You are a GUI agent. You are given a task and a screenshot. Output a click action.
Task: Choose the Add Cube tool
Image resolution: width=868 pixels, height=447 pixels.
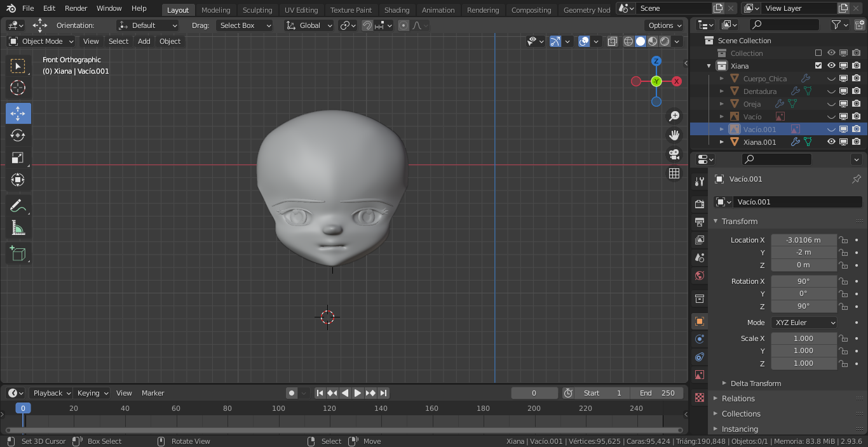pos(18,254)
